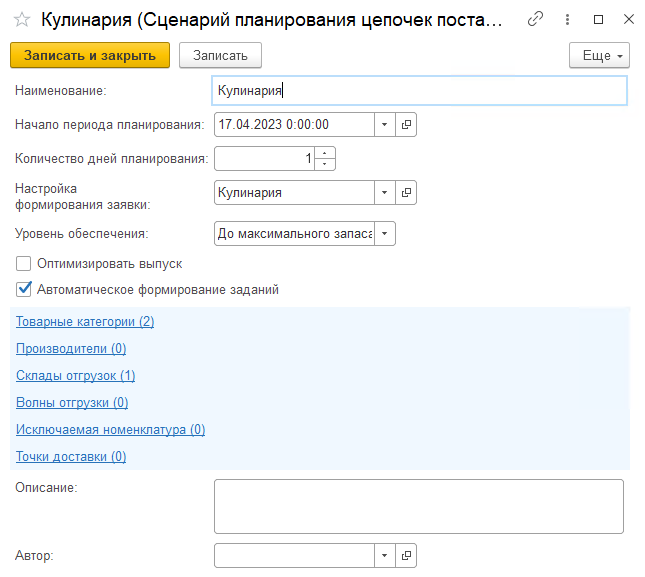Expand planning period start date dropdown
Image resolution: width=645 pixels, height=577 pixels.
[385, 125]
